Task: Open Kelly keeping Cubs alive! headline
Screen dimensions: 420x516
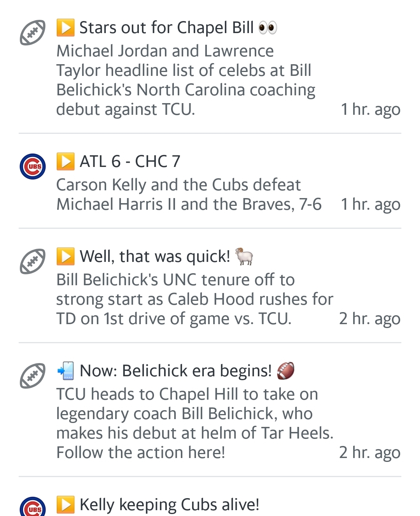Action: (x=169, y=505)
